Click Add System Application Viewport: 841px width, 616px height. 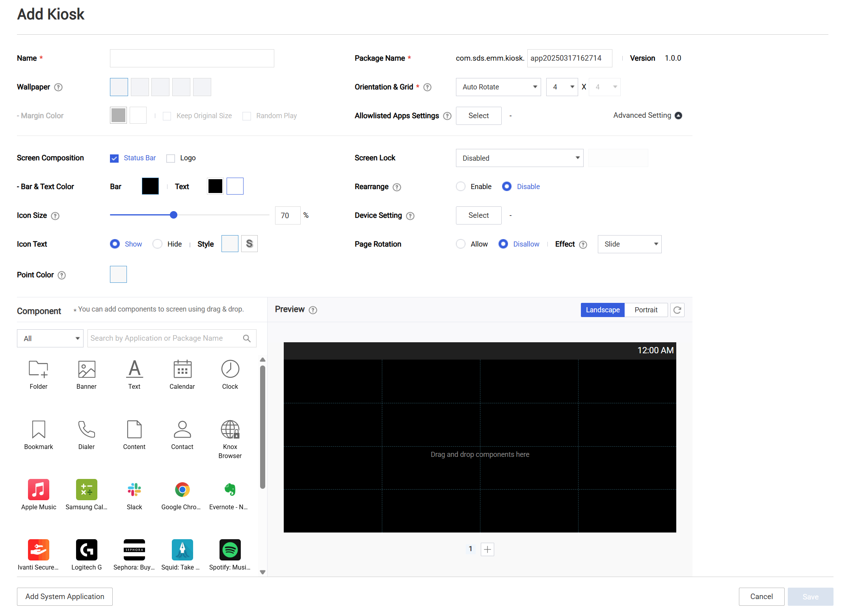[64, 596]
